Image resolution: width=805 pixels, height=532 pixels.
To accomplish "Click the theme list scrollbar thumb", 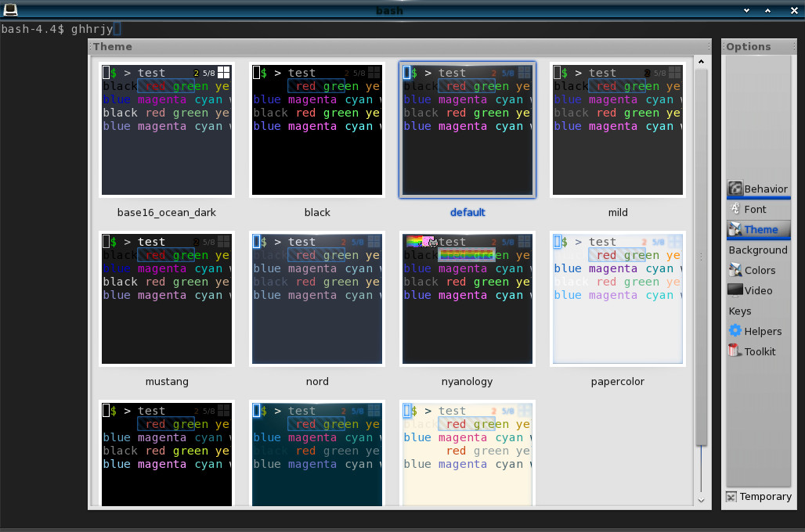I will point(702,257).
